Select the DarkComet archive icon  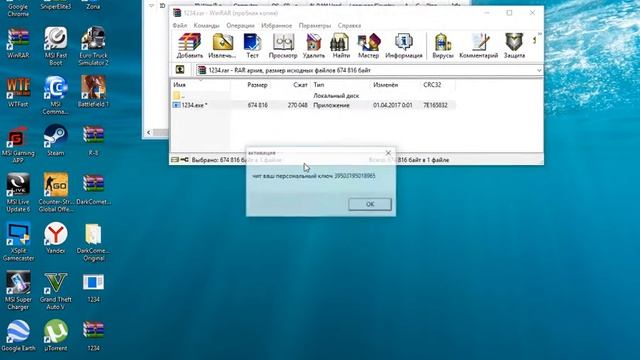93,189
